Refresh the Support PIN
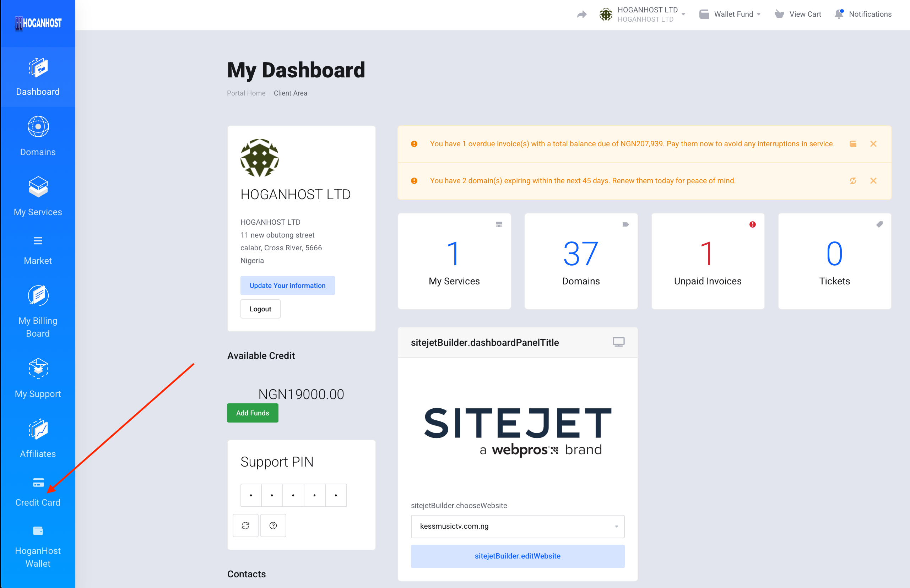 click(245, 526)
